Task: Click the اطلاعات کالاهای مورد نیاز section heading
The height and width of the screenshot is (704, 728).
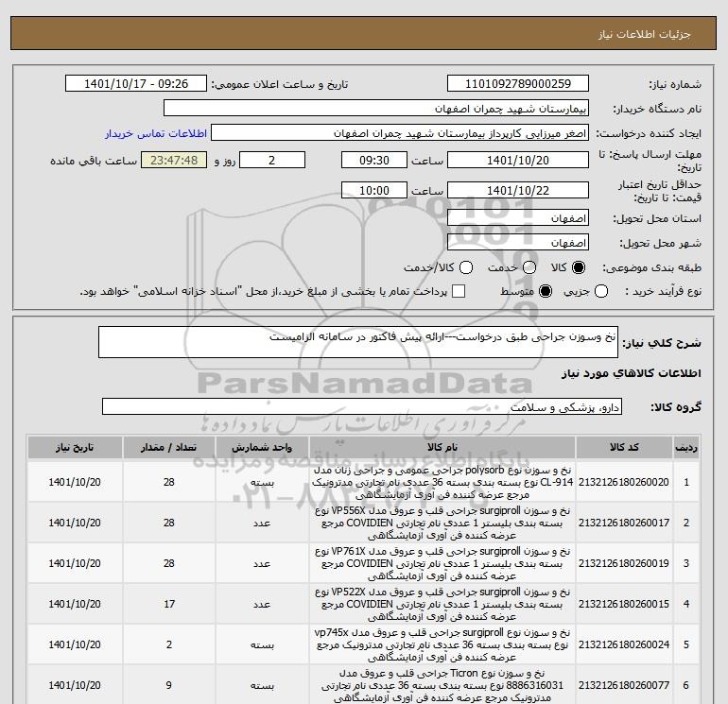Action: click(x=632, y=373)
